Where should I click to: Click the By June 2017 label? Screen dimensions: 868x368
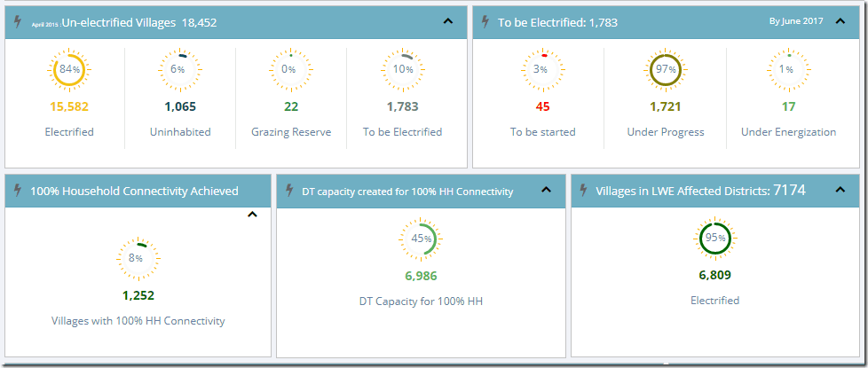tap(797, 21)
